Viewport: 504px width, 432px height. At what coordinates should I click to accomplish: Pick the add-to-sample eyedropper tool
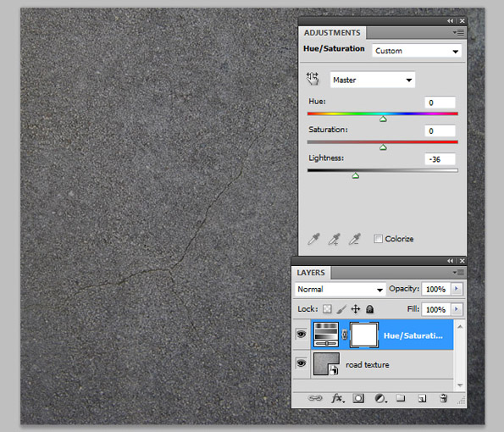click(x=335, y=239)
